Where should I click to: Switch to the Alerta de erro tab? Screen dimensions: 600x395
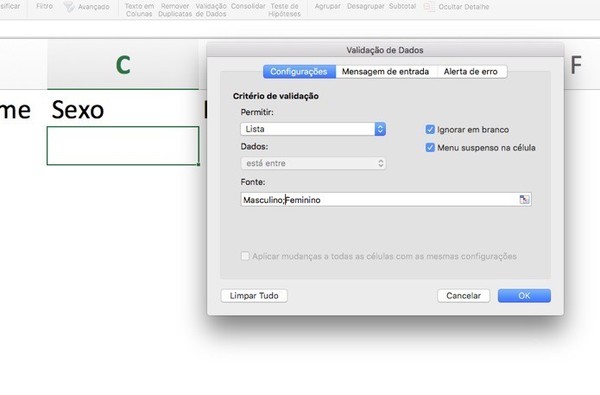[471, 72]
